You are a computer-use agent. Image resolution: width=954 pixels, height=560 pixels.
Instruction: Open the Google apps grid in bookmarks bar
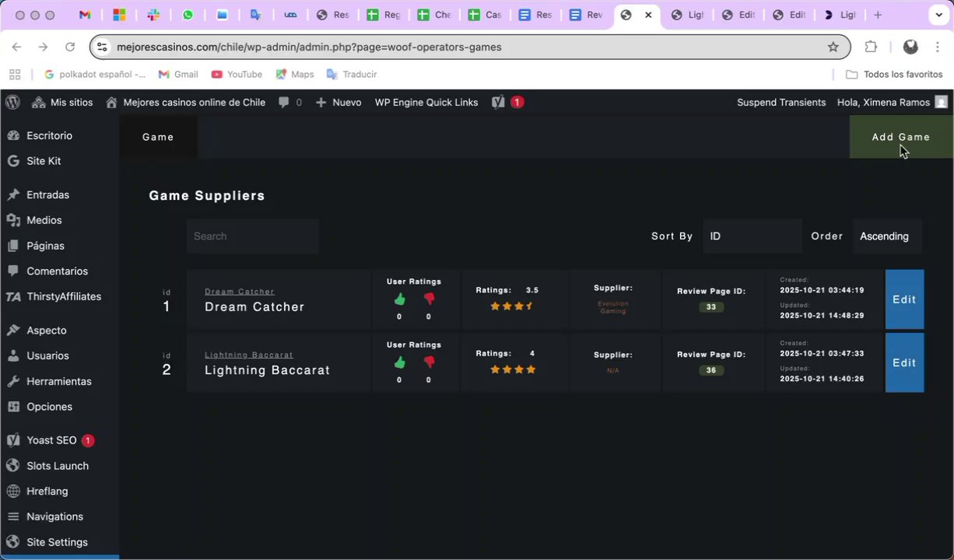[x=15, y=75]
